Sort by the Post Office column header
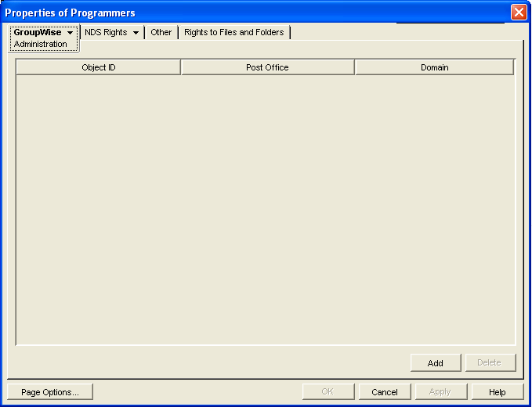Screen dimensions: 532x407 (x=267, y=67)
